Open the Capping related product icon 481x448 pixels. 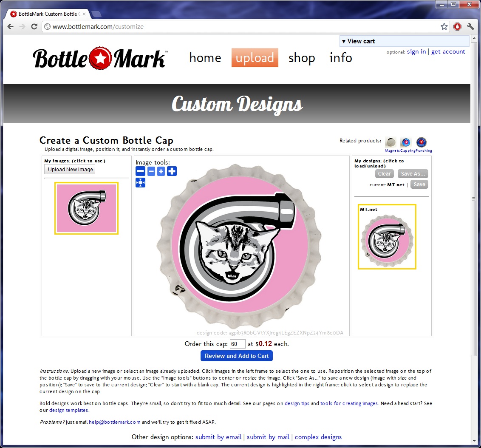coord(406,142)
